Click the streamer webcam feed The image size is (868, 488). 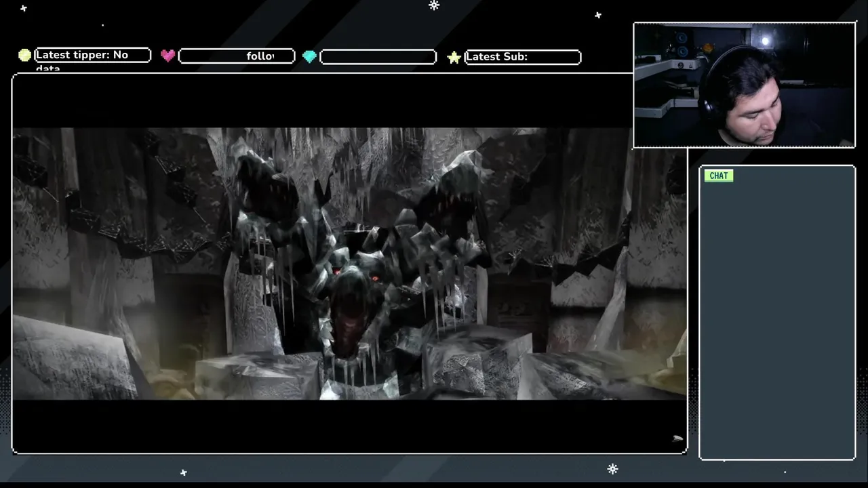[745, 85]
